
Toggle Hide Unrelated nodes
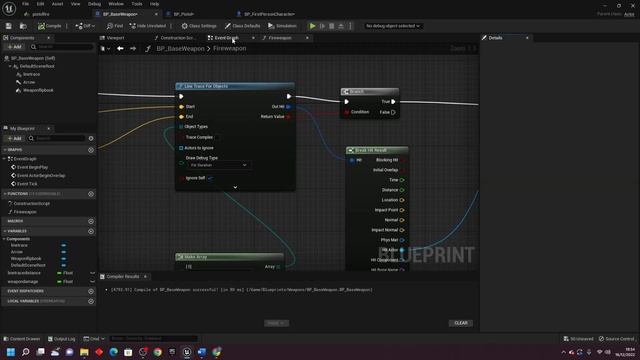[x=147, y=26]
